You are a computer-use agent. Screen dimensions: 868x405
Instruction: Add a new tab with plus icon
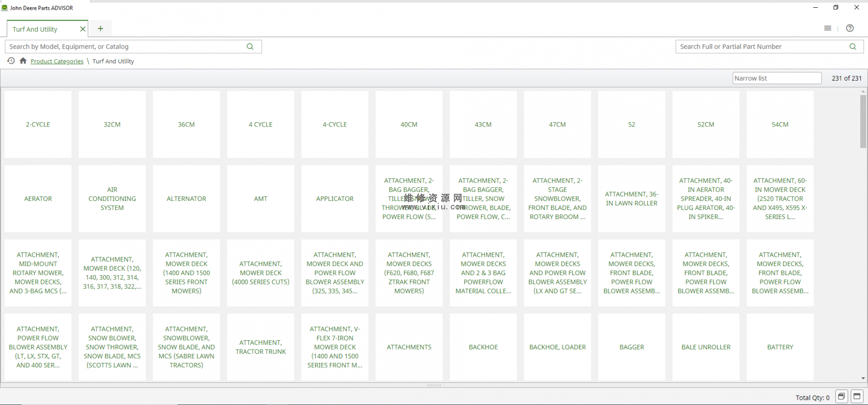(100, 28)
